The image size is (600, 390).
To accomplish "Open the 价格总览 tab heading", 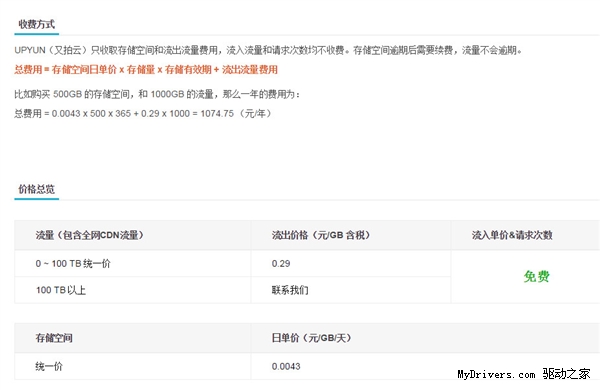I will coord(37,189).
